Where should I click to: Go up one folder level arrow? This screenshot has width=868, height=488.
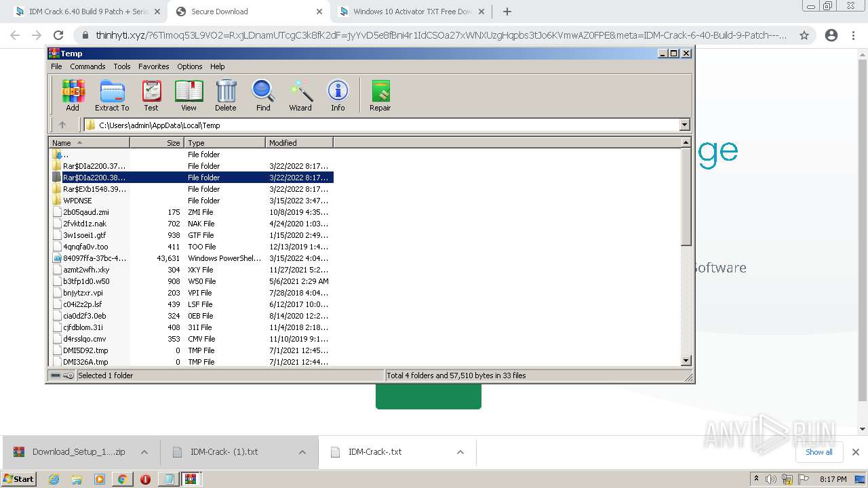click(62, 125)
